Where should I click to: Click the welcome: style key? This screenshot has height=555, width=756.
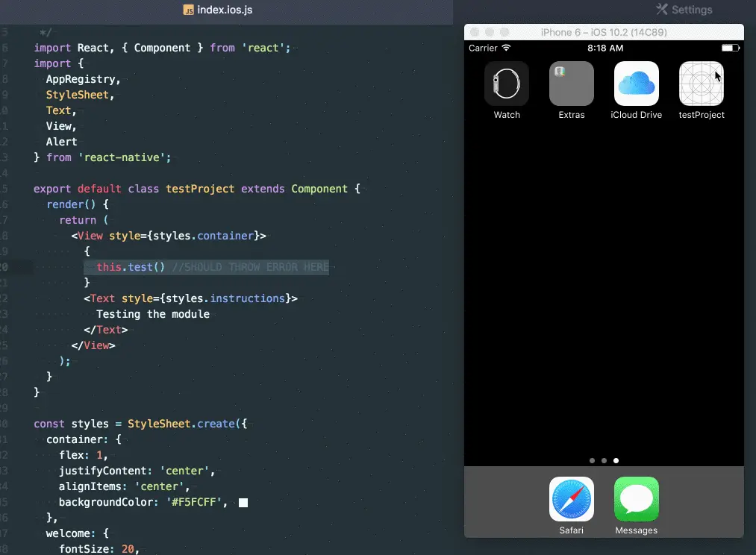70,534
